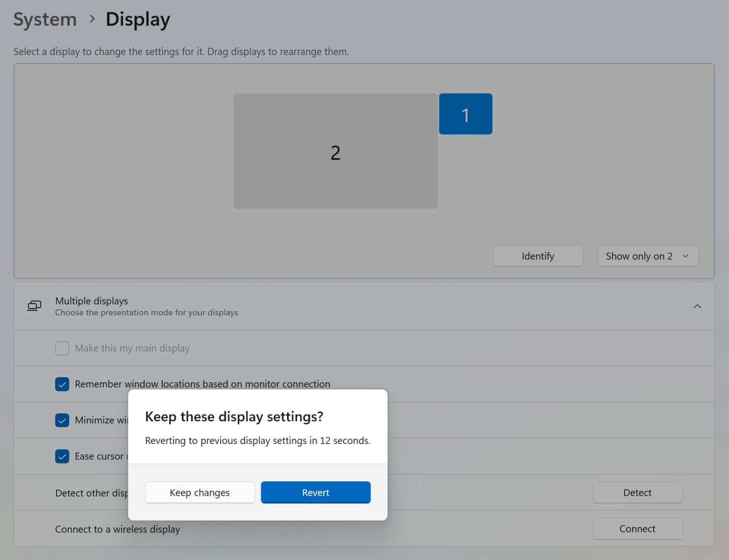Uncheck Remember window locations based on monitor connection

point(62,384)
